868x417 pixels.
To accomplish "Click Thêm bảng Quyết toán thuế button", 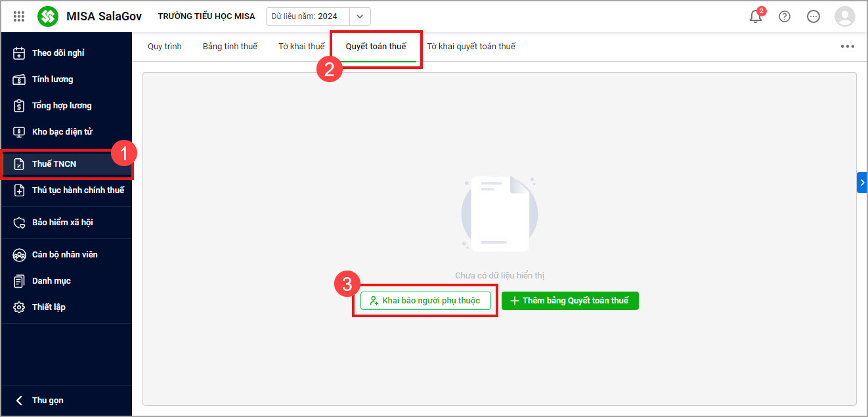I will [x=570, y=301].
